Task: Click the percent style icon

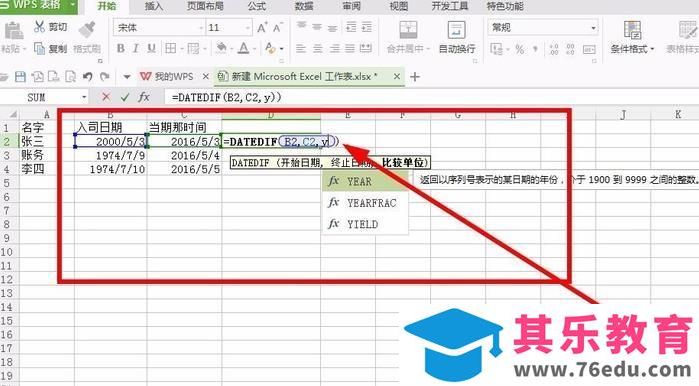Action: click(x=520, y=49)
